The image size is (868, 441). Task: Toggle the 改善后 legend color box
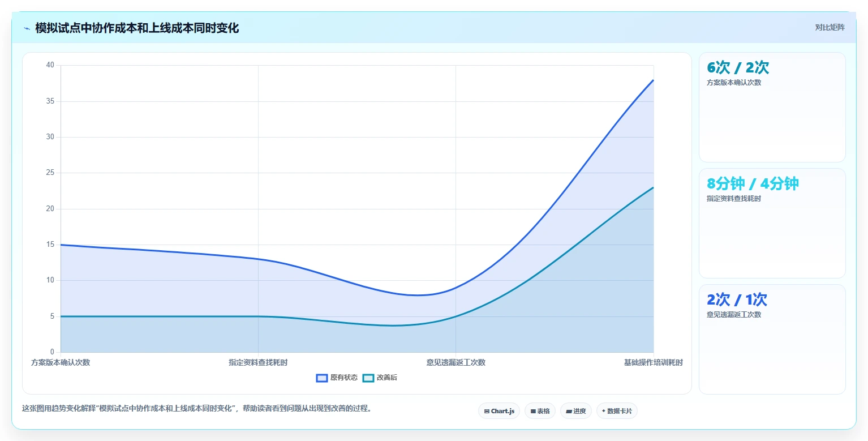tap(368, 378)
